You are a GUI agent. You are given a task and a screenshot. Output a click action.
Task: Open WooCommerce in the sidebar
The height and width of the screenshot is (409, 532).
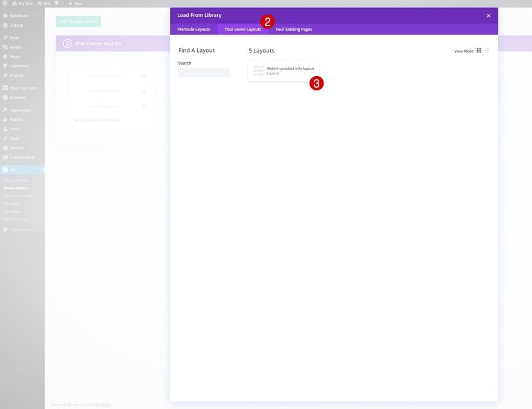[22, 88]
